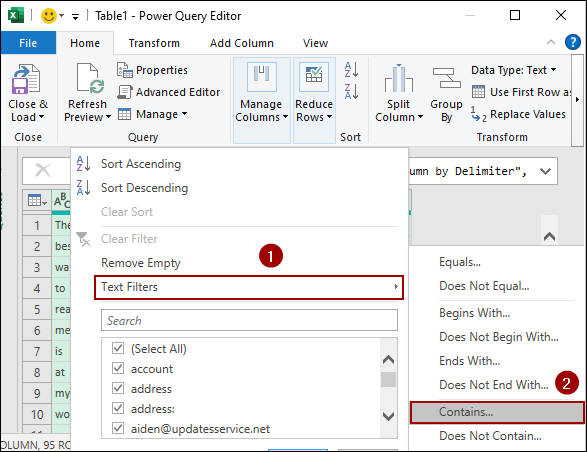
Task: Select row number 5 header
Action: point(37,309)
